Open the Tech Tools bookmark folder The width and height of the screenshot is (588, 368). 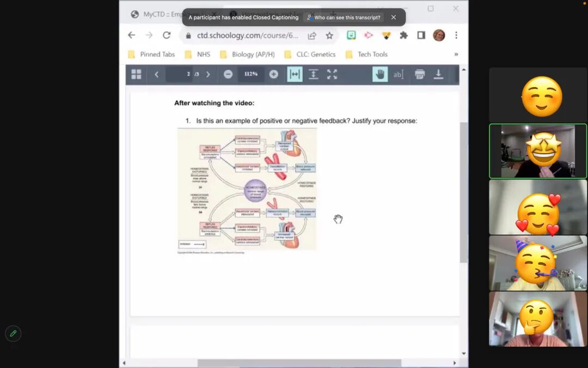click(x=367, y=55)
